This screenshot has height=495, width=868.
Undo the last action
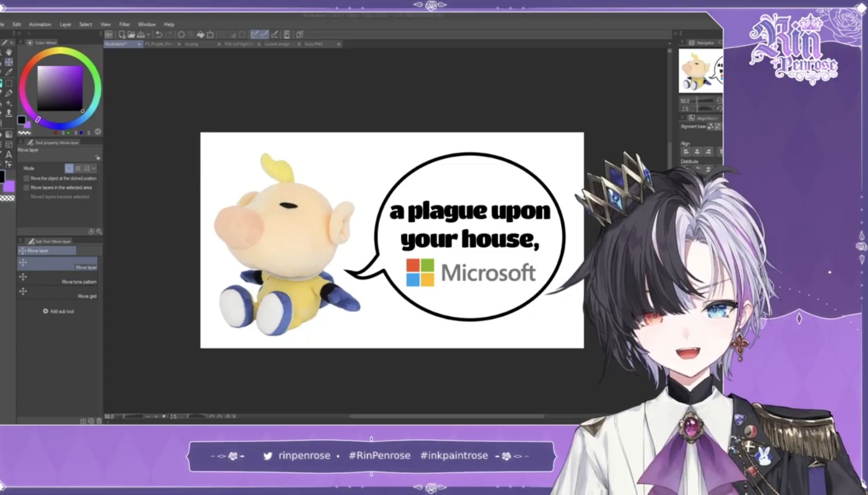click(x=159, y=34)
